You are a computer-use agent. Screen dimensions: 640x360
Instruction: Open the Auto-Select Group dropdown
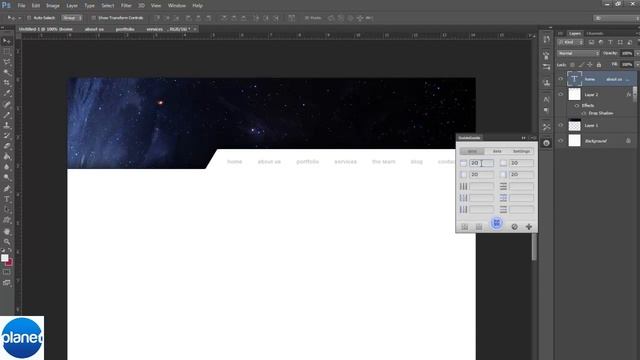(71, 18)
